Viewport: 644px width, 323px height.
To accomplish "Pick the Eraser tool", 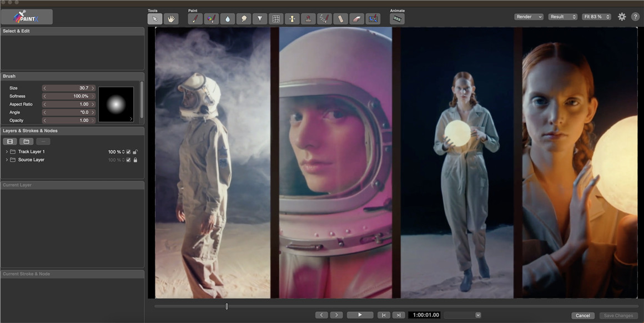I will pos(356,18).
